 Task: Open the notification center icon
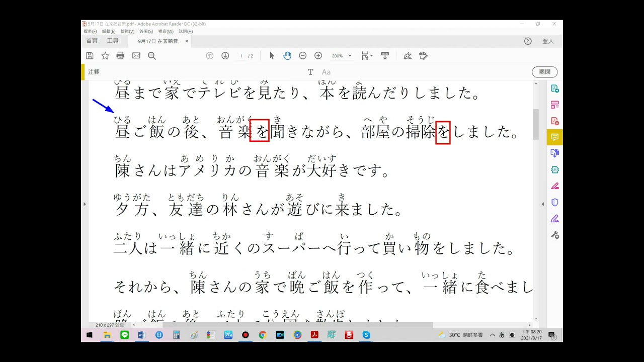[x=552, y=335]
